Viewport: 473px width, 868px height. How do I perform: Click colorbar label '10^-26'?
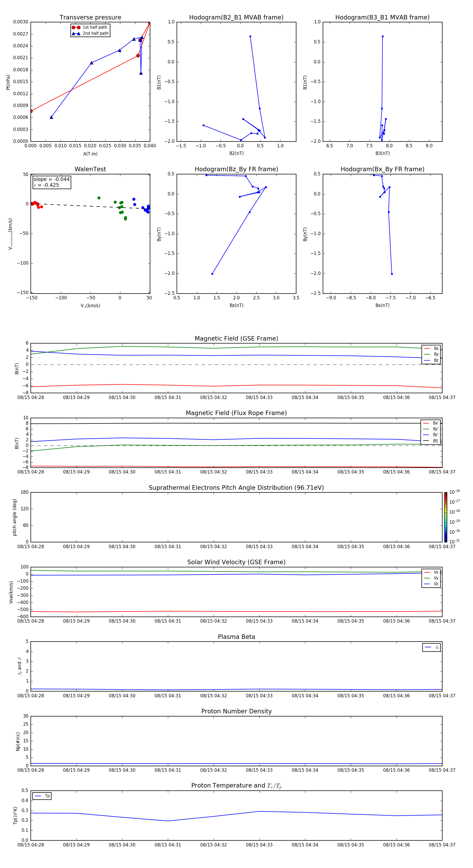(x=455, y=492)
